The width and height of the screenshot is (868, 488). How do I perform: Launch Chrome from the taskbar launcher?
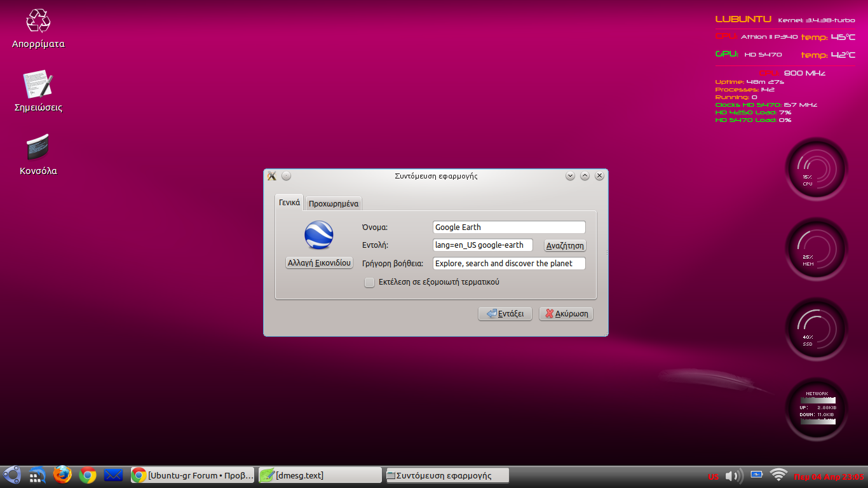coord(88,475)
